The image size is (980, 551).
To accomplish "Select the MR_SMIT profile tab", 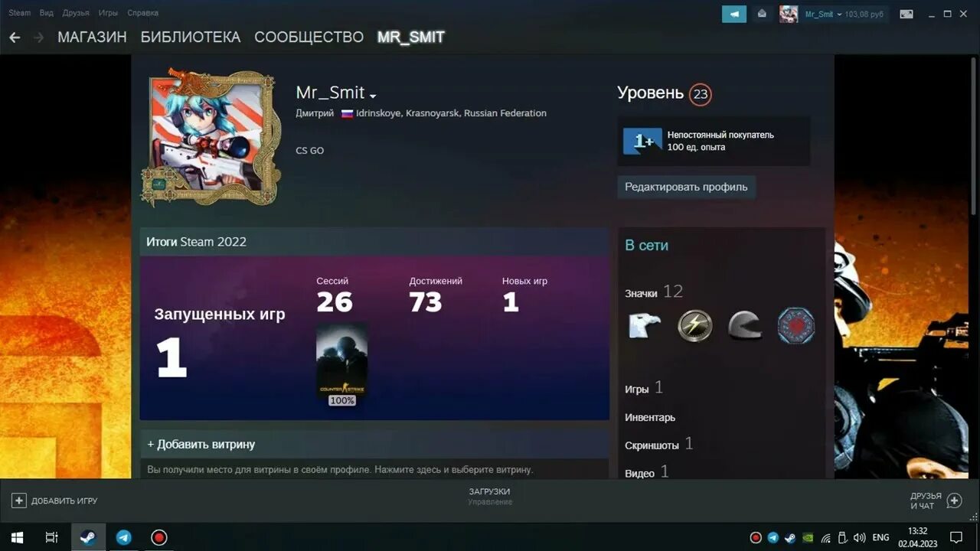I will tap(411, 37).
